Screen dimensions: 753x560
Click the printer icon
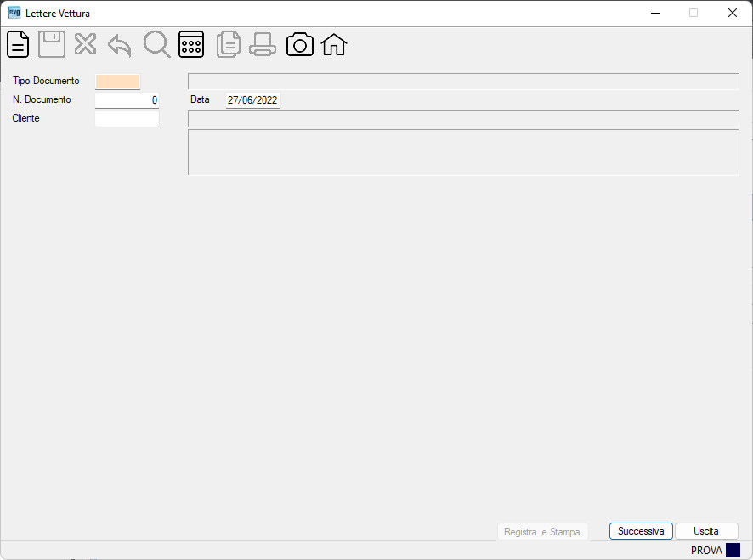point(263,44)
